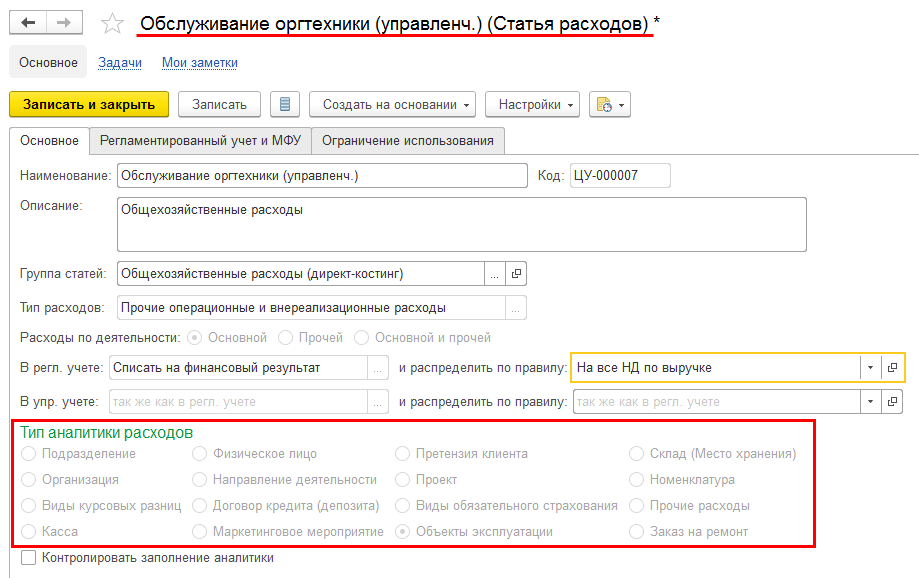Enable Контролировать заполнение аналитики checkbox
The height and width of the screenshot is (578, 919).
(x=28, y=558)
